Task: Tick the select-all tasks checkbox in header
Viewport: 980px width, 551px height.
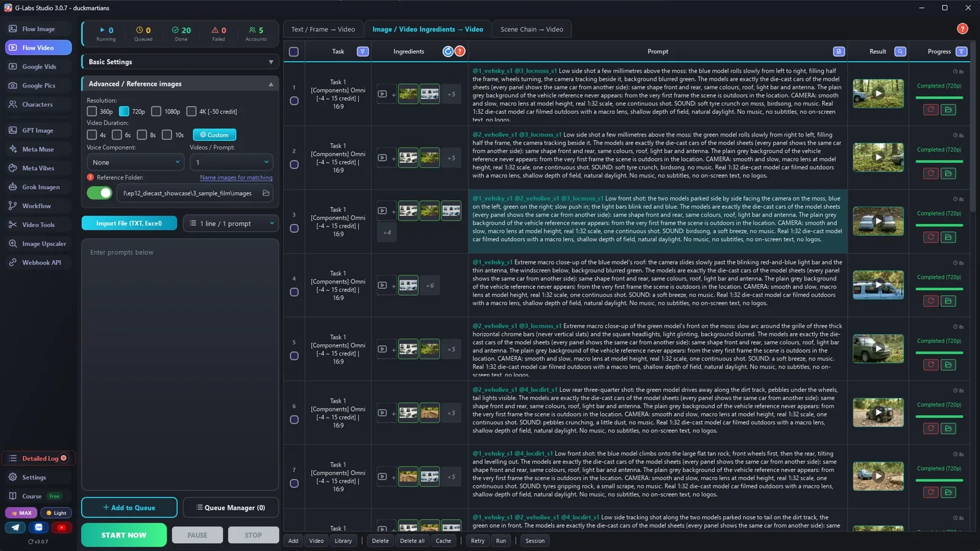Action: (x=294, y=52)
